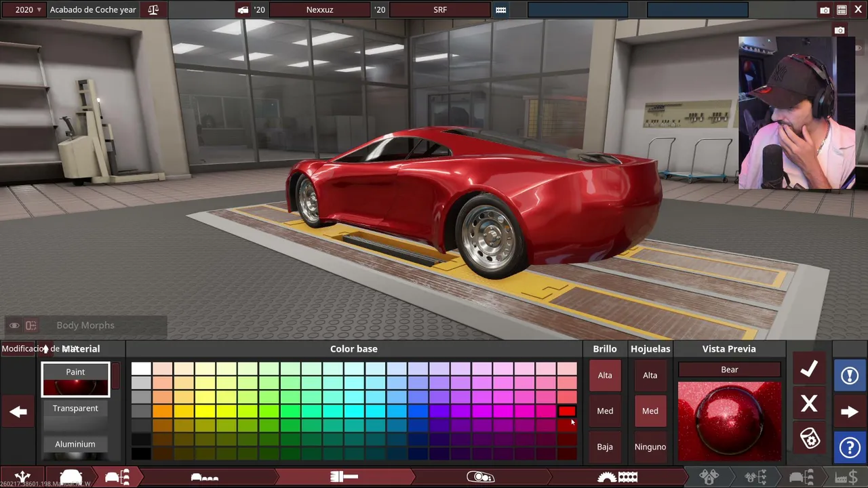Open the greyed engine variant tab
This screenshot has height=488, width=868.
tap(756, 477)
